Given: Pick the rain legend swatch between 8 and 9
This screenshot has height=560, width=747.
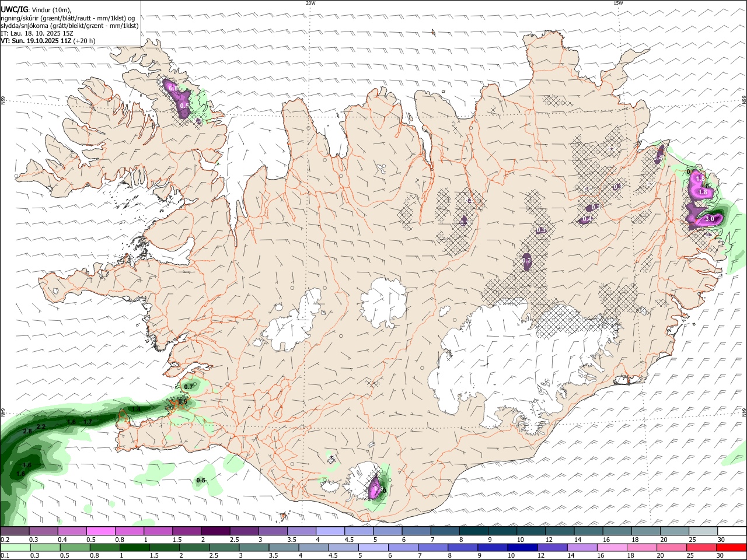Looking at the screenshot, I should 493,547.
